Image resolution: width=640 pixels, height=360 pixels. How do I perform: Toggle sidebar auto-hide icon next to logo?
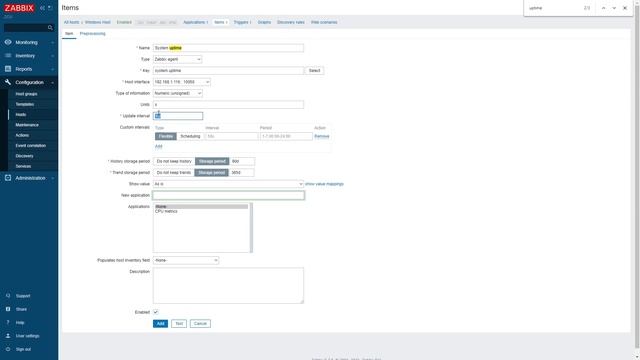(50, 8)
